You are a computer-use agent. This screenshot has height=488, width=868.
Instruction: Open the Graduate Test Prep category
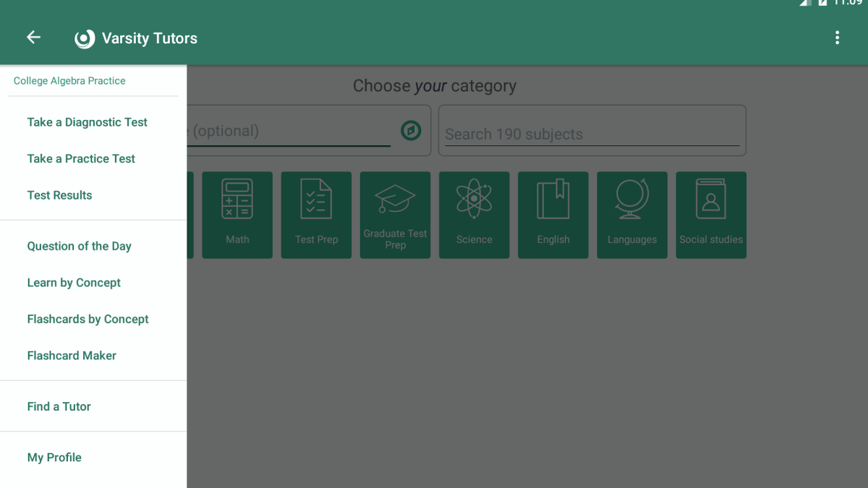tap(395, 215)
